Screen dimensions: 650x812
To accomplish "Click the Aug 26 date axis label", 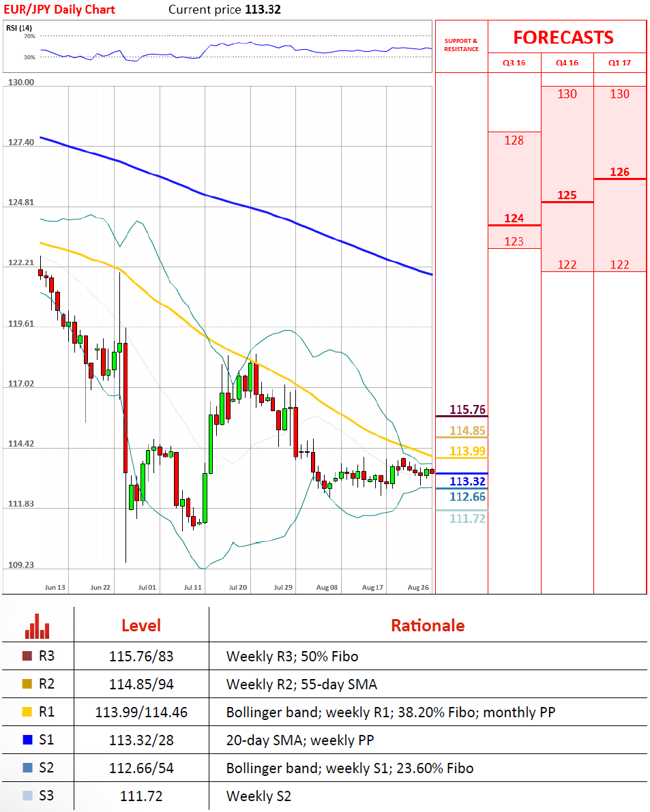I will click(x=419, y=587).
